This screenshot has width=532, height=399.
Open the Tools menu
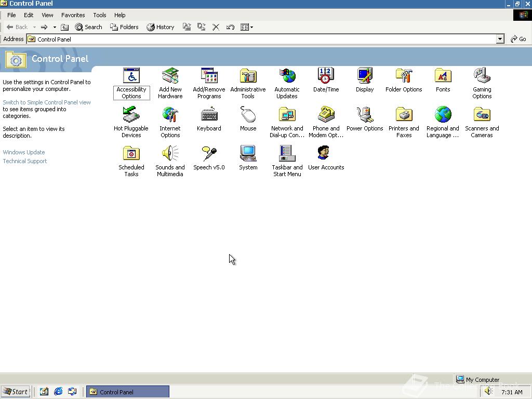coord(99,15)
